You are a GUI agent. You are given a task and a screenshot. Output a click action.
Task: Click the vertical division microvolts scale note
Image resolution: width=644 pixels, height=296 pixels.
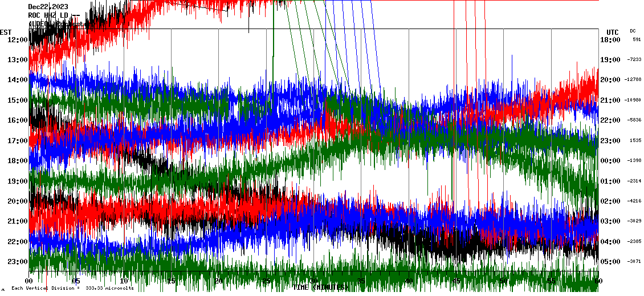point(72,288)
